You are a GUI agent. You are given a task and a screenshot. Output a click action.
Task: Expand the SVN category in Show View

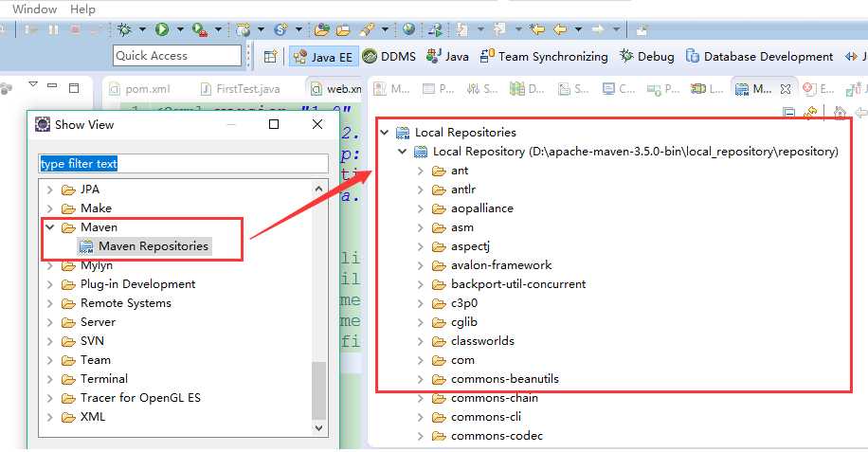50,342
